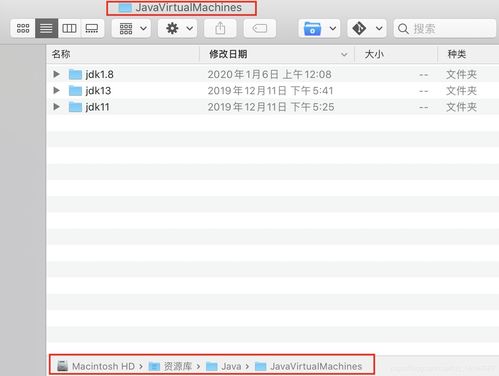Click the Java folder icon in path bar

point(212,367)
